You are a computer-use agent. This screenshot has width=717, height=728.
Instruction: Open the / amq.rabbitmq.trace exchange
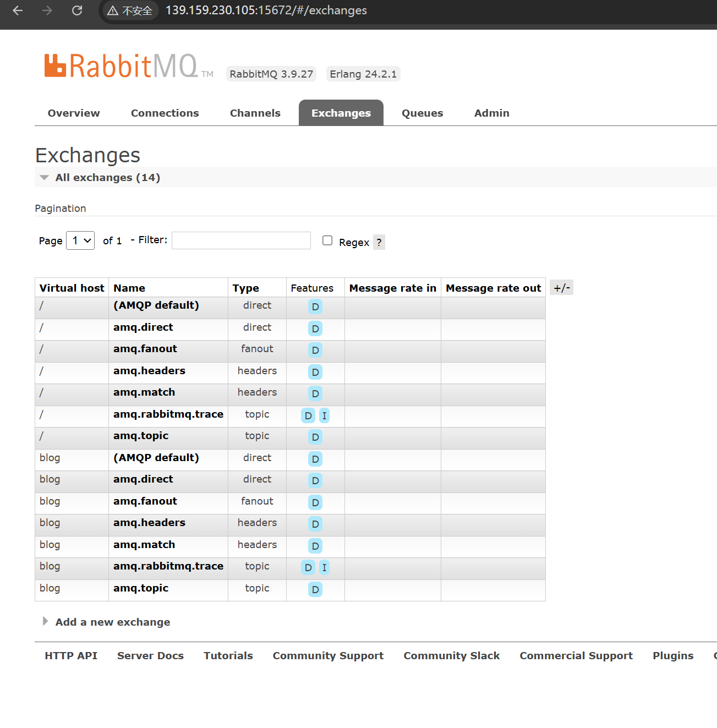[x=168, y=414]
